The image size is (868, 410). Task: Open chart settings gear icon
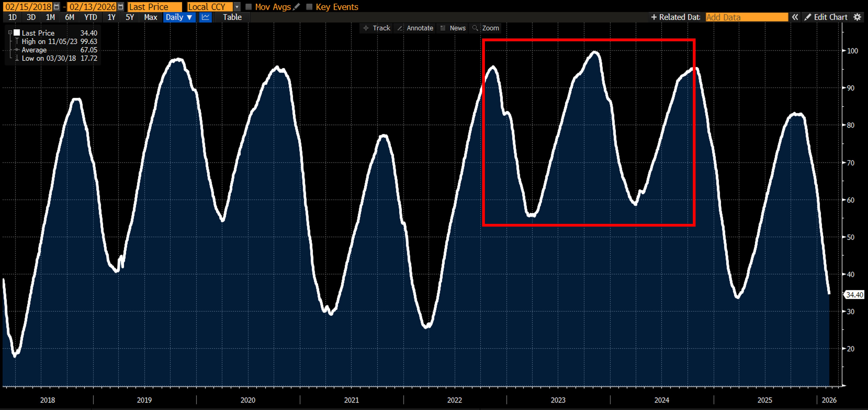pyautogui.click(x=858, y=17)
